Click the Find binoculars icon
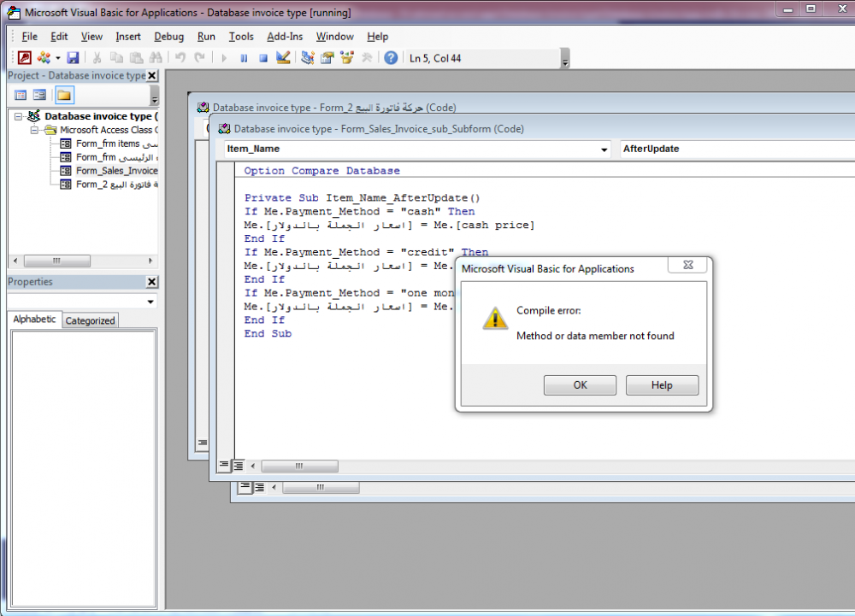Image resolution: width=855 pixels, height=616 pixels. click(x=156, y=58)
